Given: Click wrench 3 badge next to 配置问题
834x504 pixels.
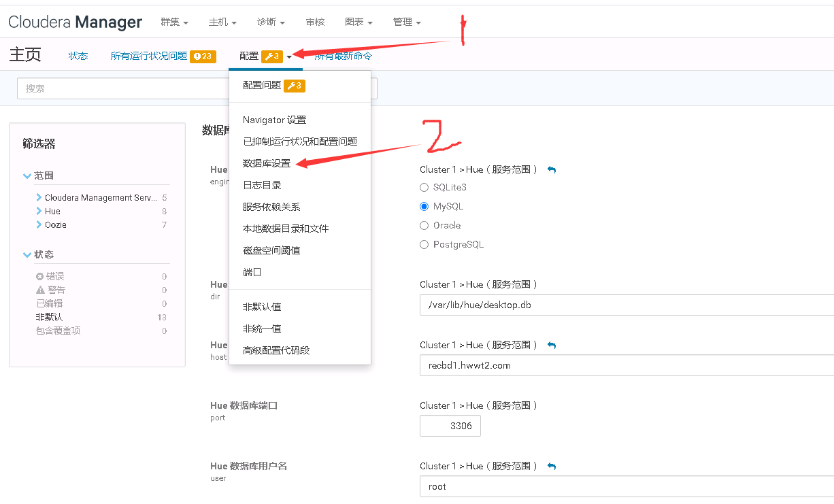Looking at the screenshot, I should click(294, 86).
